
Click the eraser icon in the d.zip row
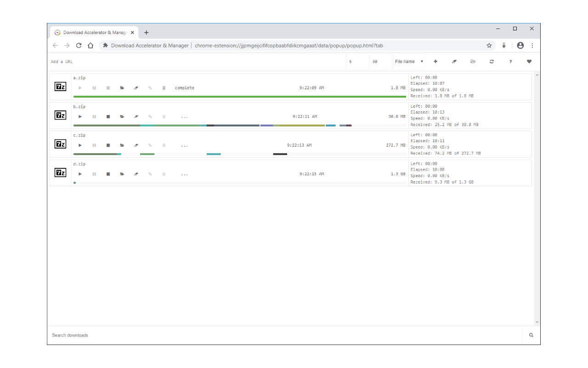click(136, 174)
